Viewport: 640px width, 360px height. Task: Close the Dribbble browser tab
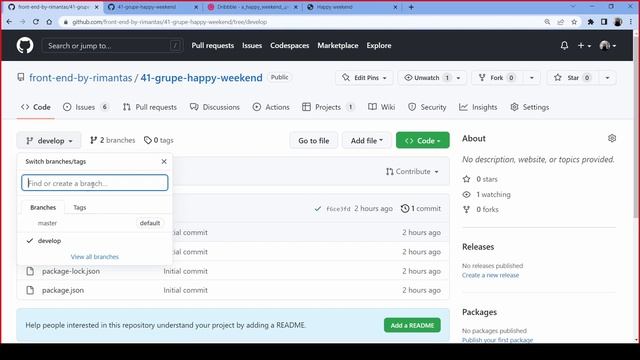pos(296,7)
